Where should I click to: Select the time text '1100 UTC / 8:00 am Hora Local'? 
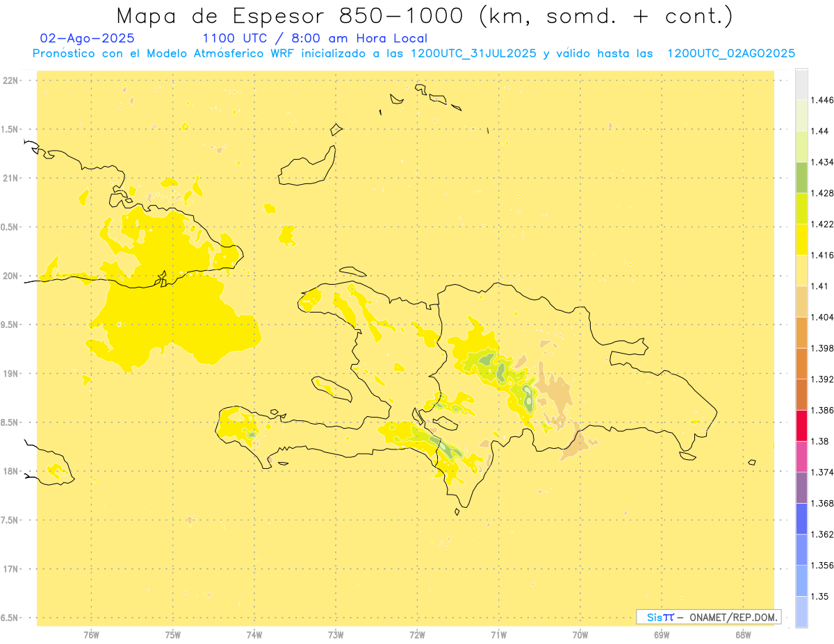coord(315,38)
